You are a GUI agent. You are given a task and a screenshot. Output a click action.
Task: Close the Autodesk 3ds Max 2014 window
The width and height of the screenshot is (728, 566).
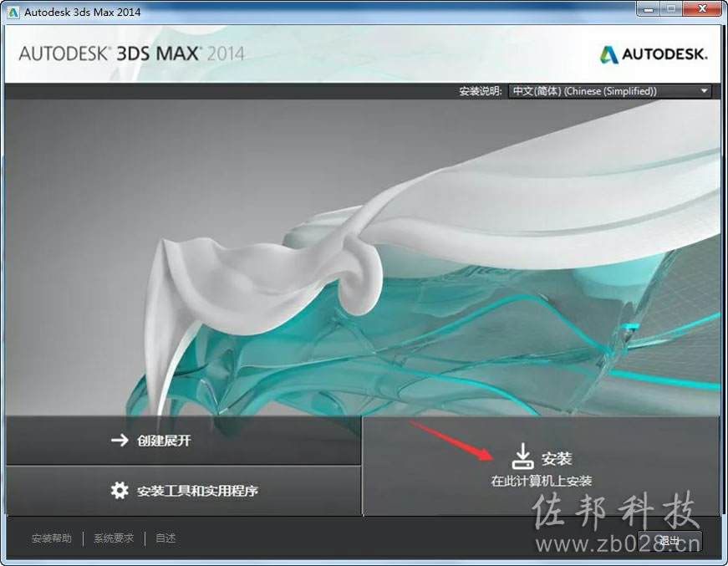(x=702, y=9)
